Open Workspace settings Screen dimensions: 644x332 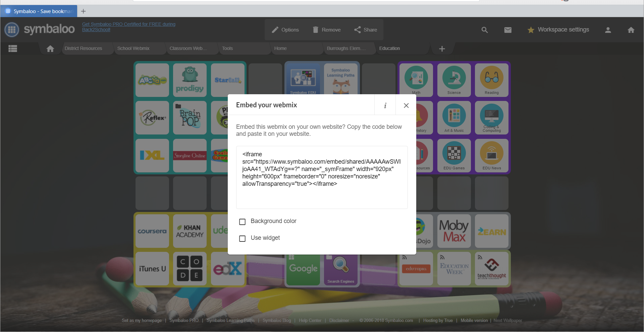pyautogui.click(x=558, y=30)
